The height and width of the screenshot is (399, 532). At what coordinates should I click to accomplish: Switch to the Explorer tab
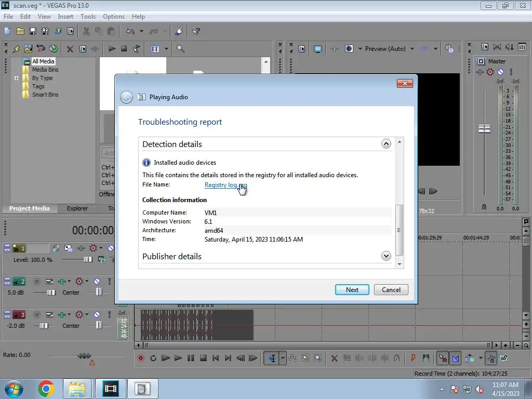(77, 208)
